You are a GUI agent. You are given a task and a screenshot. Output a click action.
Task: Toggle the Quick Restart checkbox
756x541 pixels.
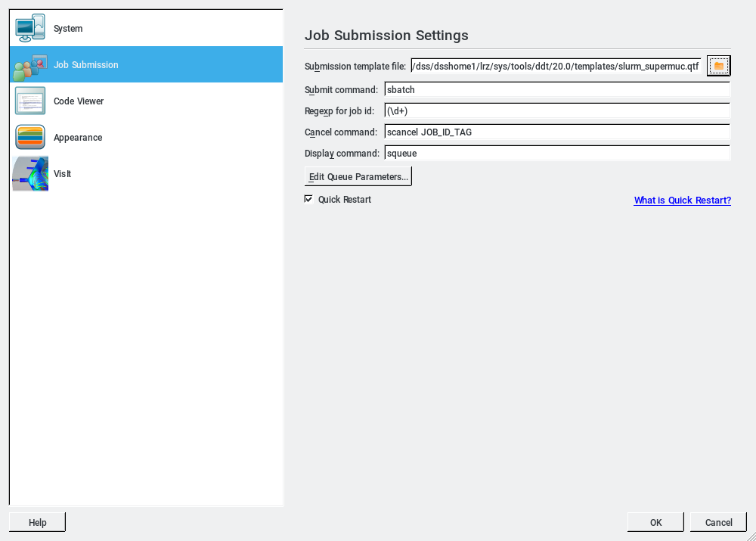308,199
